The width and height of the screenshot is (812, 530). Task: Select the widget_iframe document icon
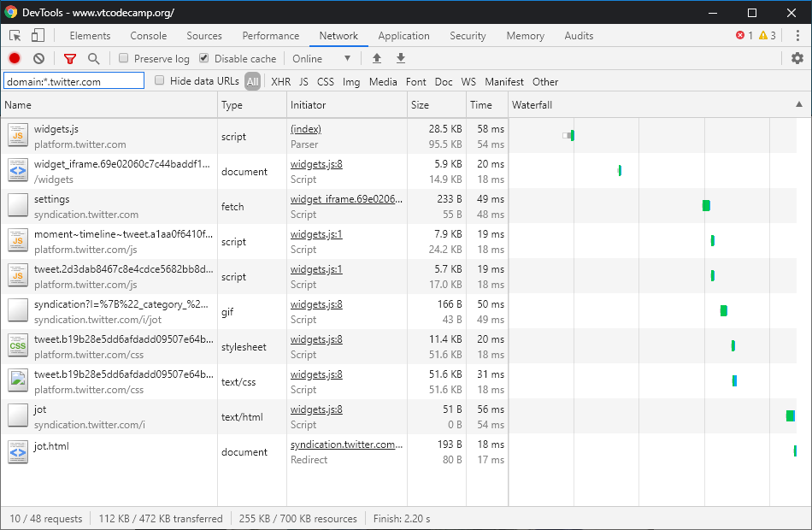(x=18, y=170)
